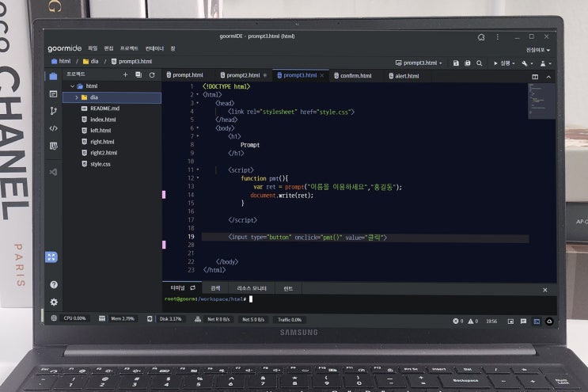
Task: Open the 편집 menu
Action: (x=108, y=48)
